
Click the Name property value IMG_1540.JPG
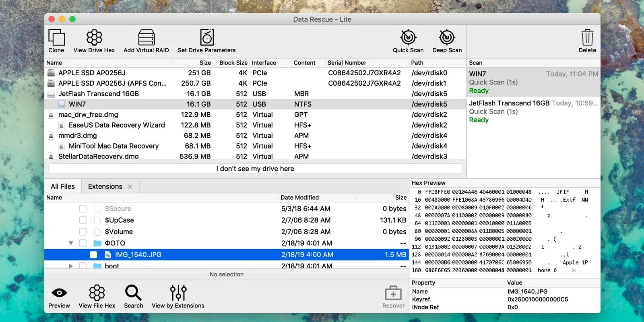pyautogui.click(x=527, y=291)
